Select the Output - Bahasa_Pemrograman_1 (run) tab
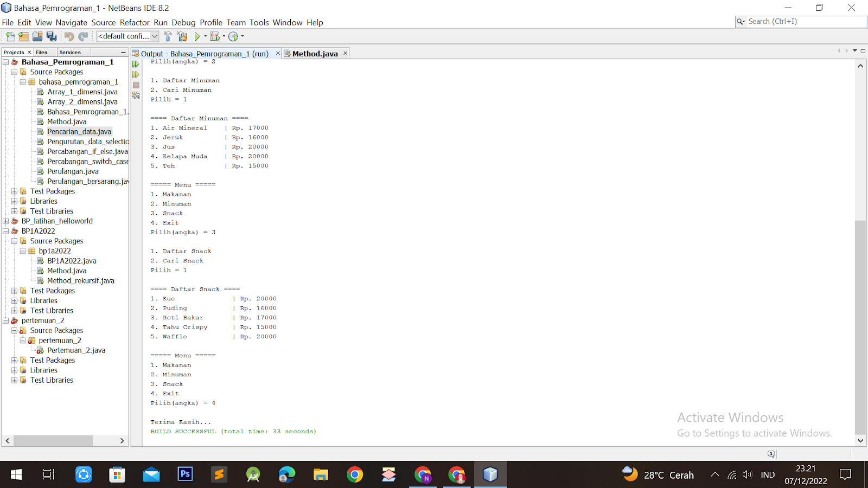 [x=205, y=54]
